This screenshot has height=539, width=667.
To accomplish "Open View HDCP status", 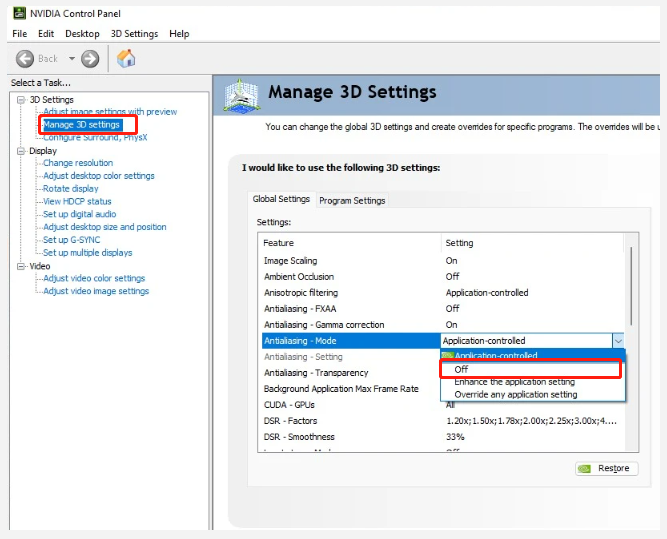I will tap(77, 201).
